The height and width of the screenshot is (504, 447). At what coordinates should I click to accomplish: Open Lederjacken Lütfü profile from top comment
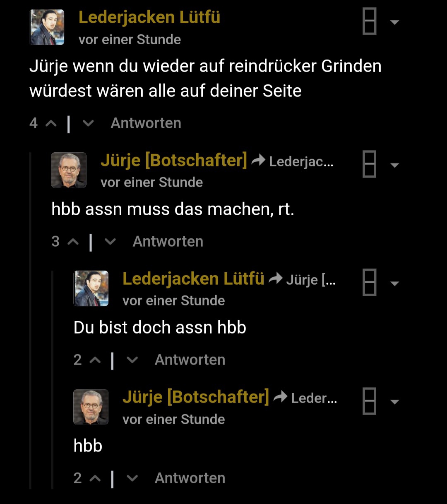149,17
